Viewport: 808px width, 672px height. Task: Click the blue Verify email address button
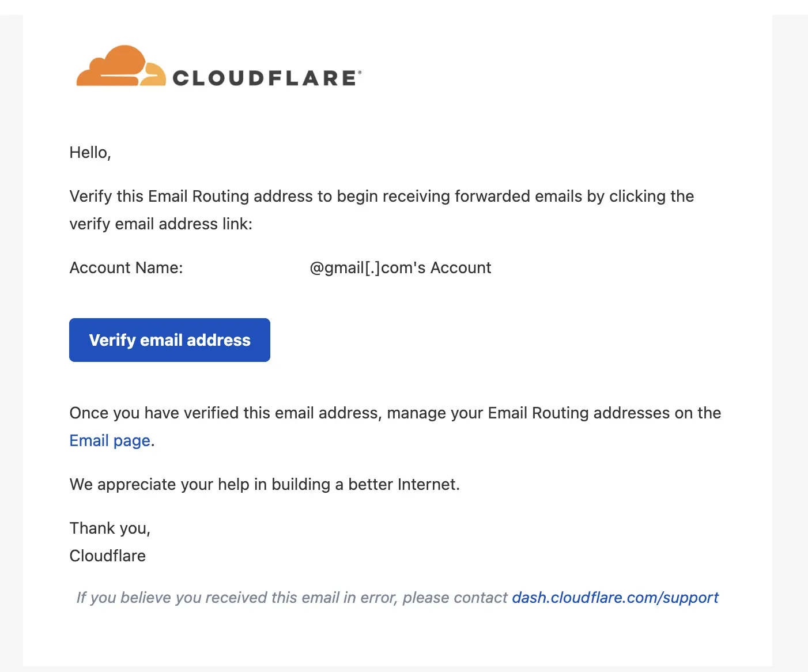pyautogui.click(x=169, y=340)
